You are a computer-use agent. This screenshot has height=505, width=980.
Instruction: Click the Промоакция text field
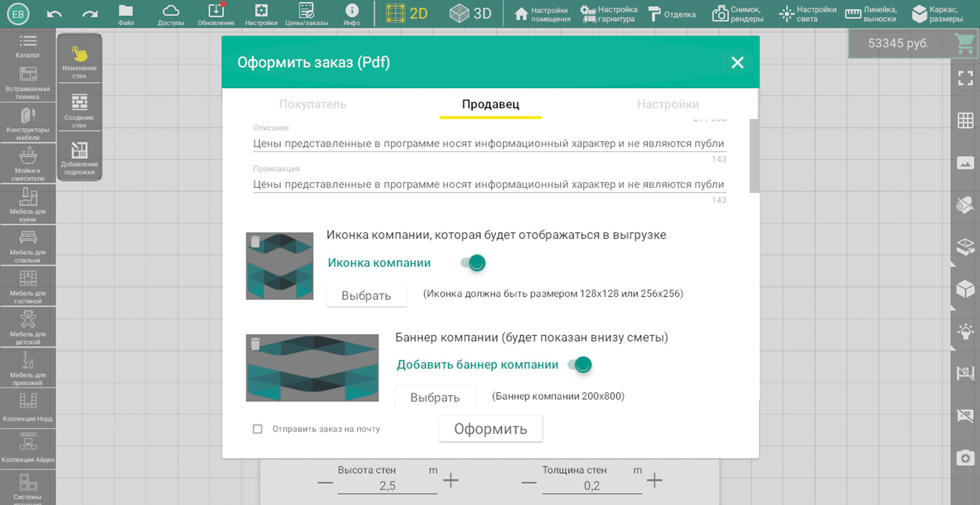[489, 184]
